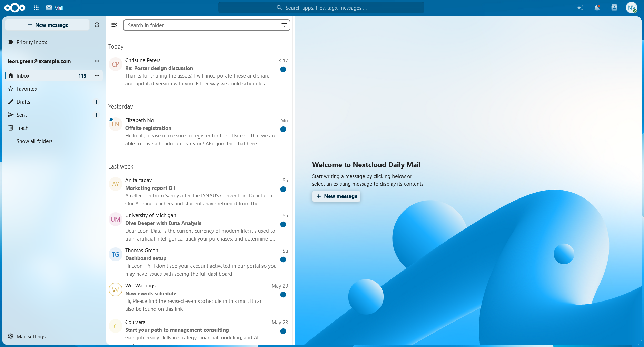Open the Nextcloud logo home

point(15,8)
